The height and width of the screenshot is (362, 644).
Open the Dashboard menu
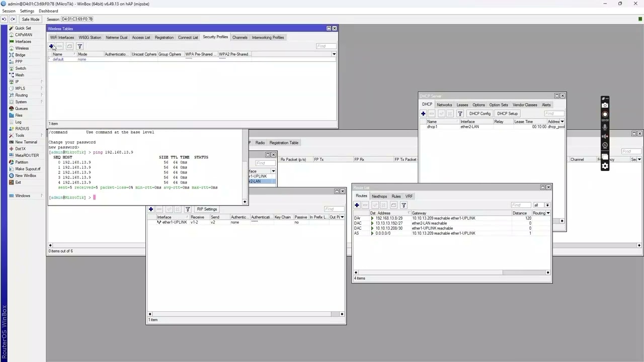pyautogui.click(x=48, y=11)
